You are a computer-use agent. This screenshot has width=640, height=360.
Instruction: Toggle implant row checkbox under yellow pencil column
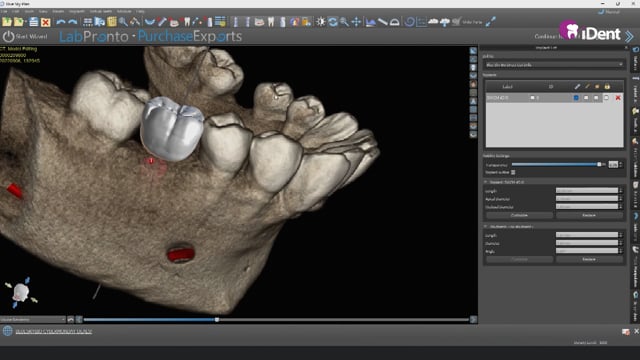coord(586,98)
